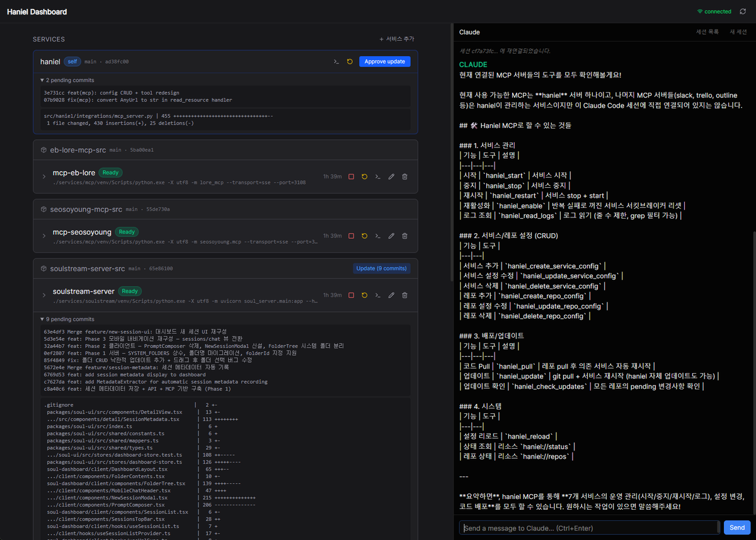Click the seosoyoung-mcp-src repo cube icon
The width and height of the screenshot is (756, 540).
[43, 209]
